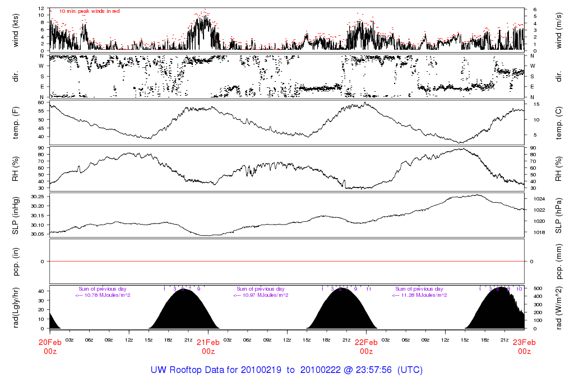574x392 pixels.
Task: Click the 'temp. (F)' axis label
Action: 16,123
